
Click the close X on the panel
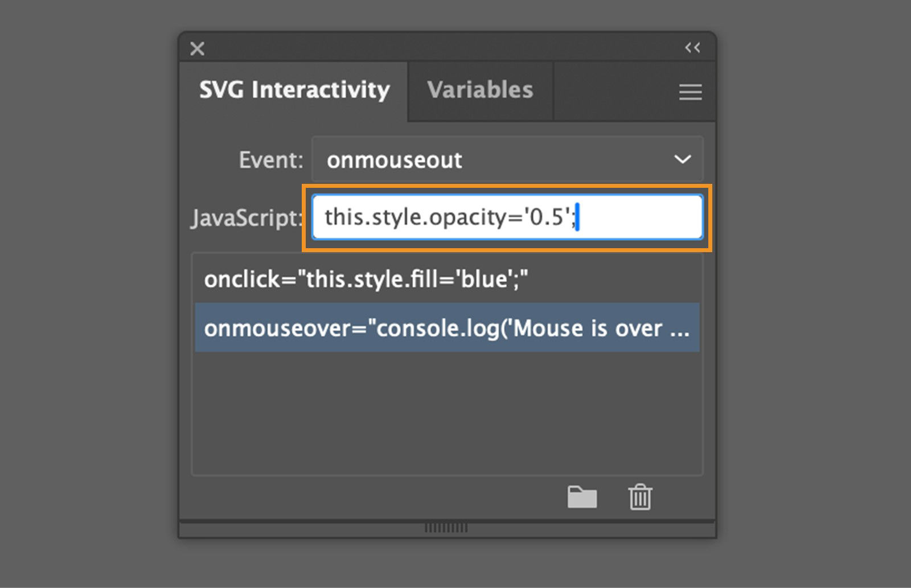click(197, 48)
